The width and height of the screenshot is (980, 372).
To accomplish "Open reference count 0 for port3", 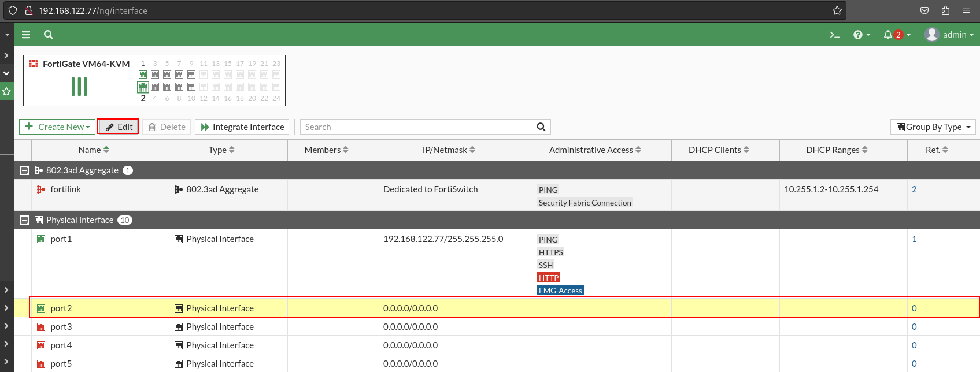I will (x=914, y=327).
